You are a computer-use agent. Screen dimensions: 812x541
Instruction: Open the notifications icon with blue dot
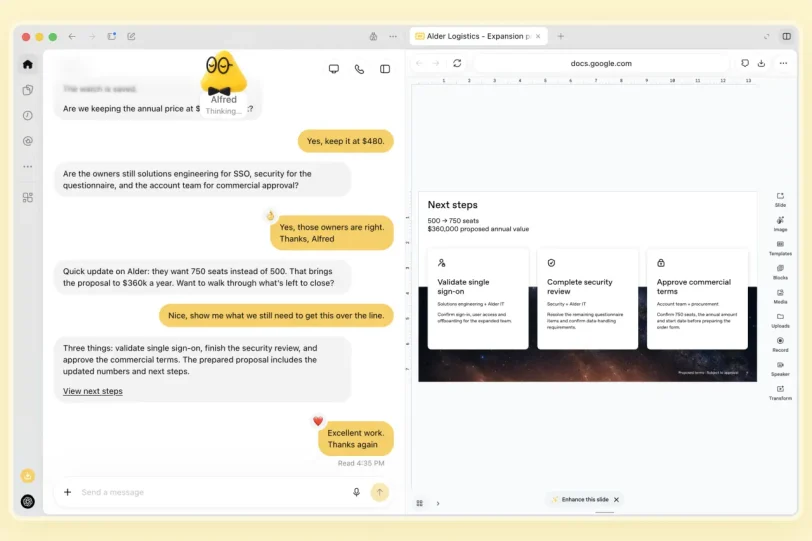tap(112, 36)
